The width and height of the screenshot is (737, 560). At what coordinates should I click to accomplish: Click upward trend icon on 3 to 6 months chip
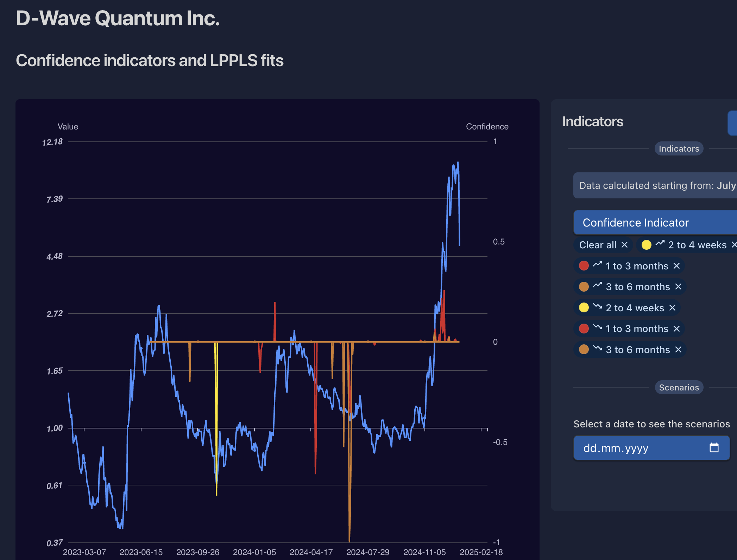click(597, 285)
